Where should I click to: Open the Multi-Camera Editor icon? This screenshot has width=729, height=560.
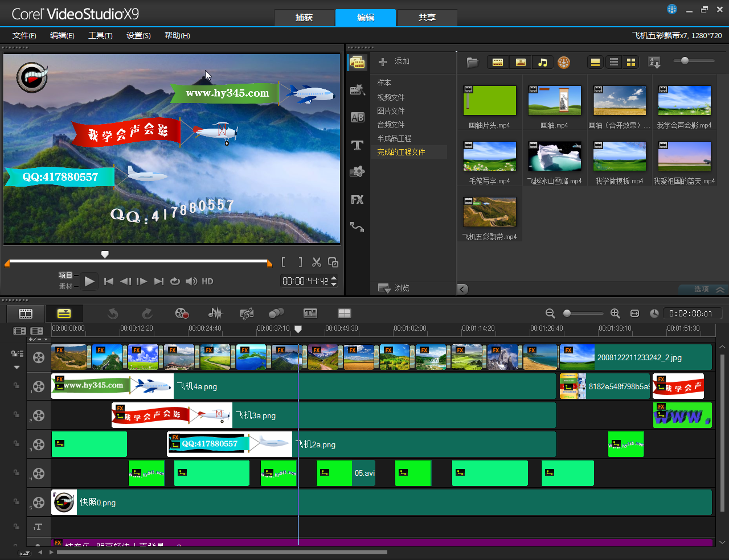pyautogui.click(x=345, y=314)
